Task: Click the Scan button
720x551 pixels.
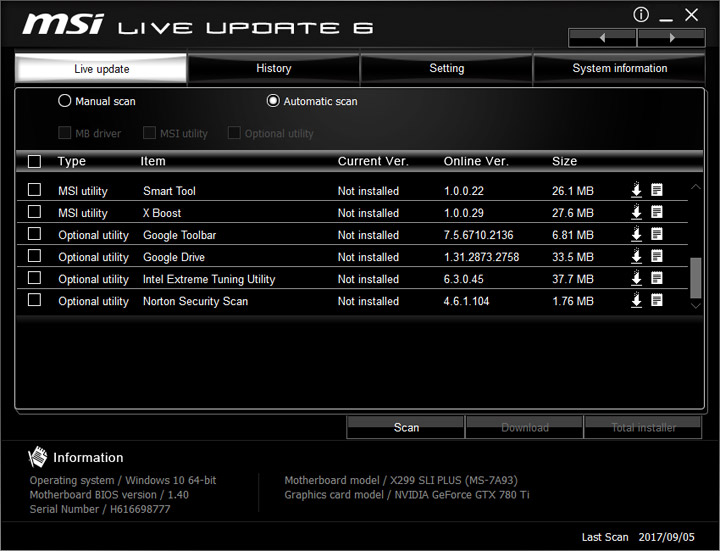Action: [x=405, y=427]
